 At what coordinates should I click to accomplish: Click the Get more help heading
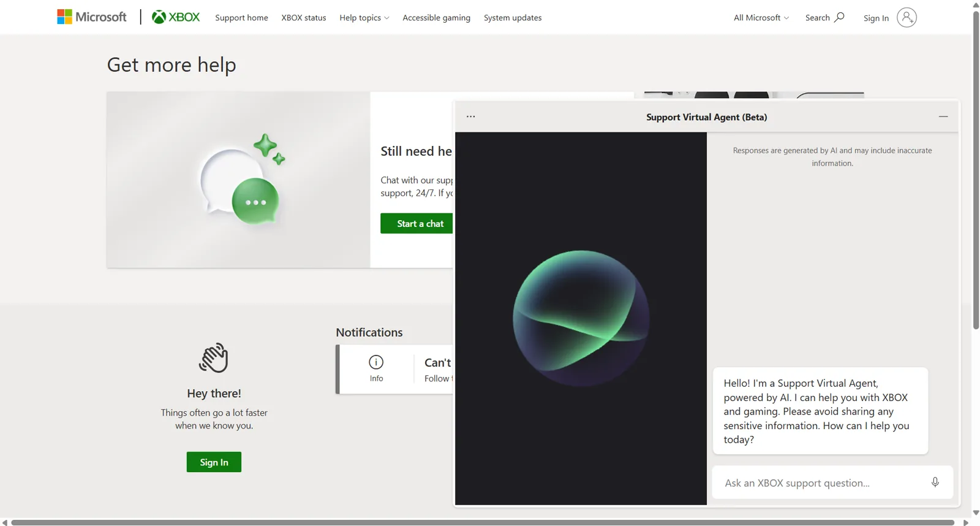tap(171, 64)
